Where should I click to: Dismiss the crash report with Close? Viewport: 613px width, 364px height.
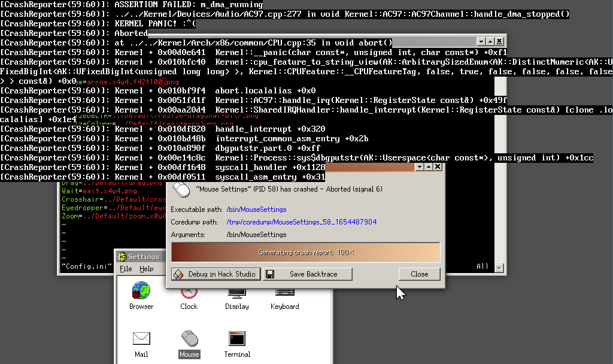(419, 274)
